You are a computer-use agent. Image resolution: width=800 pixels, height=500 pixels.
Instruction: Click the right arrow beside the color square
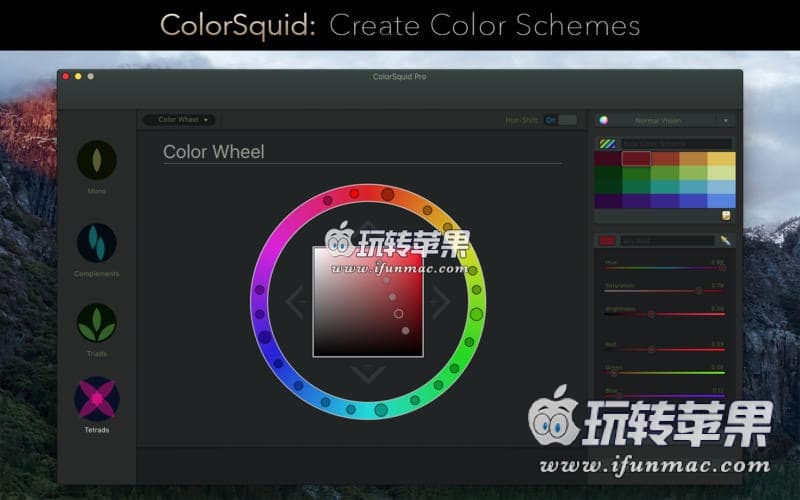tap(440, 302)
